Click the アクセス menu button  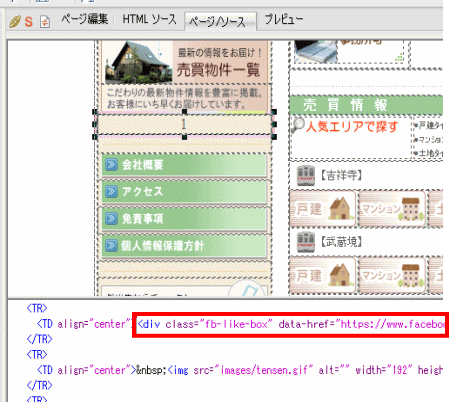184,192
